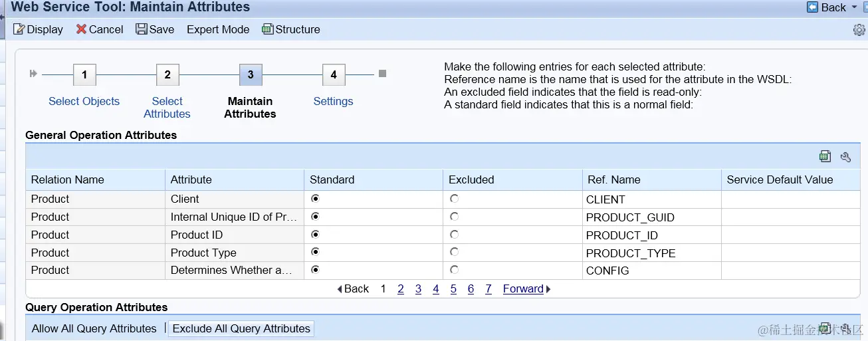Image resolution: width=868 pixels, height=341 pixels.
Task: Jump to step 4 Settings
Action: (333, 75)
